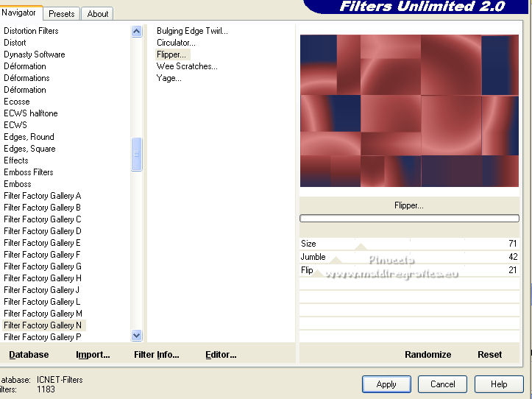
Task: Select Filter Factory Gallery A
Action: (43, 196)
